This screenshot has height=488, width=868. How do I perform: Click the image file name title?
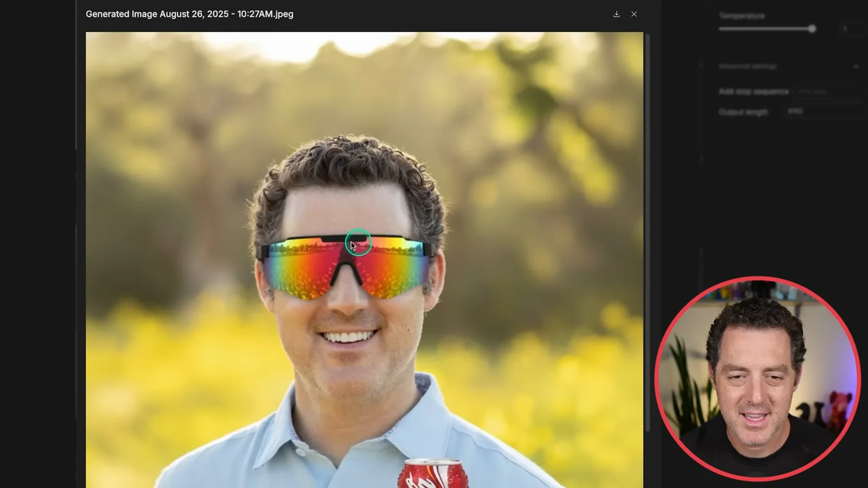tap(189, 14)
